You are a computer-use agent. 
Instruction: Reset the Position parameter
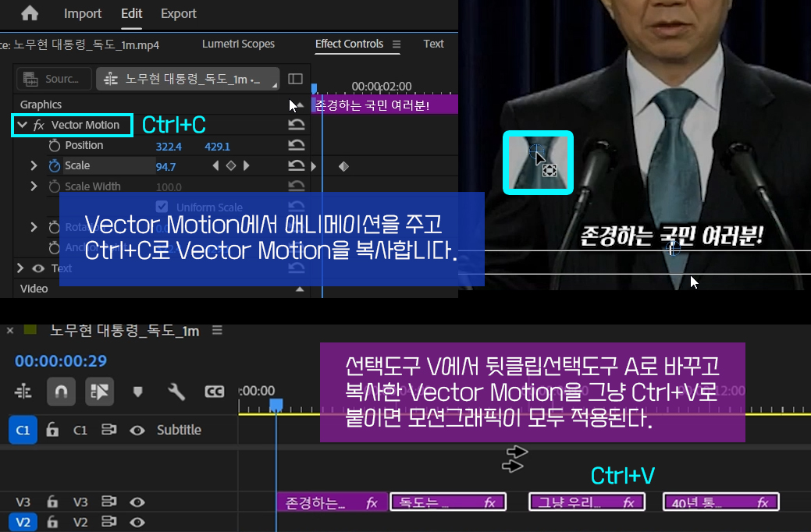[297, 145]
